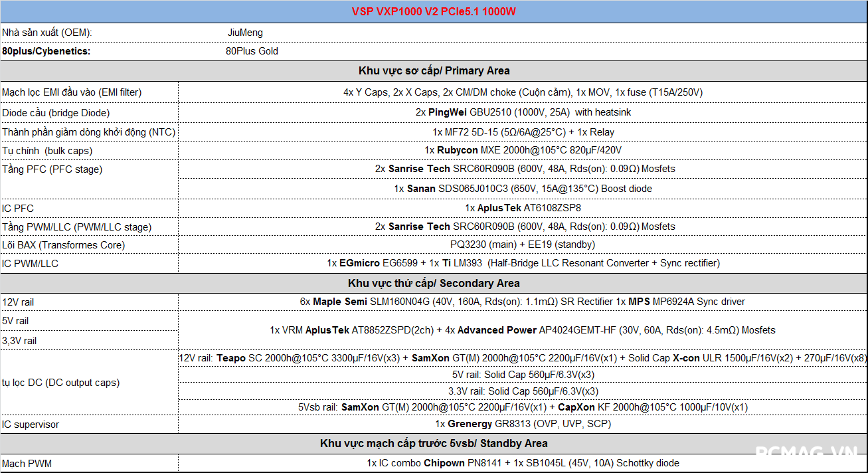
Task: Select the PQ3230 transformer core cell
Action: pyautogui.click(x=523, y=244)
